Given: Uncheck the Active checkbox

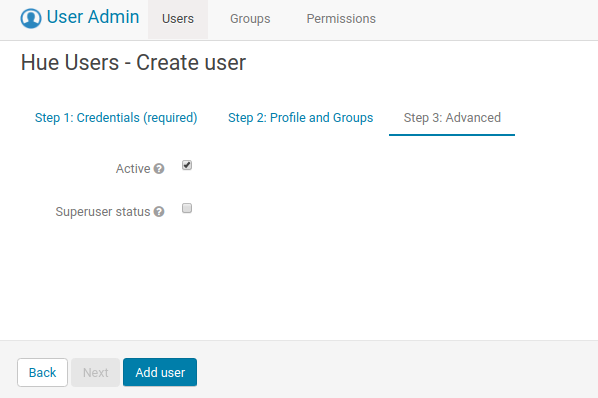Looking at the screenshot, I should tap(187, 165).
